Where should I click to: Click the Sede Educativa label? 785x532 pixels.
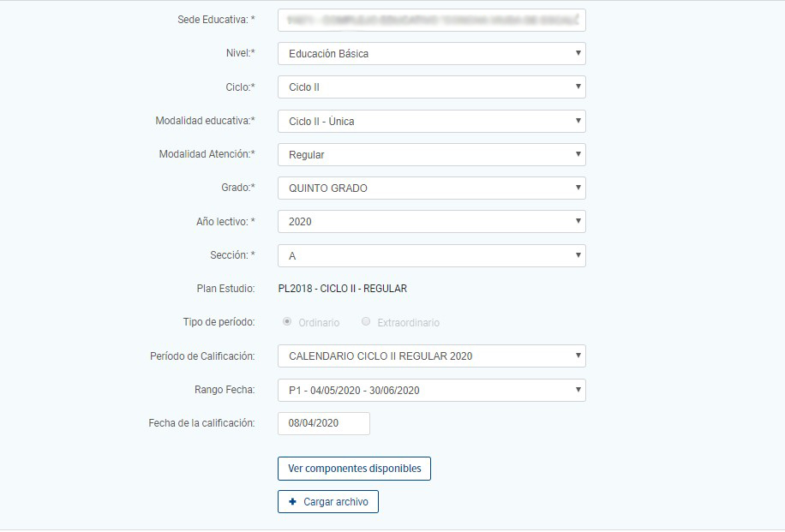click(x=216, y=20)
